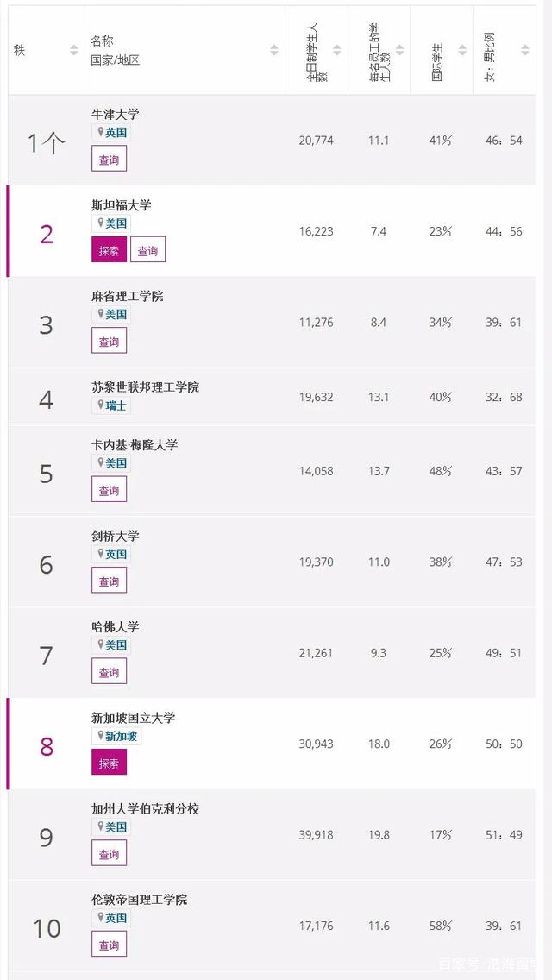Sort by full-time student count column
This screenshot has width=552, height=980.
coord(337,50)
